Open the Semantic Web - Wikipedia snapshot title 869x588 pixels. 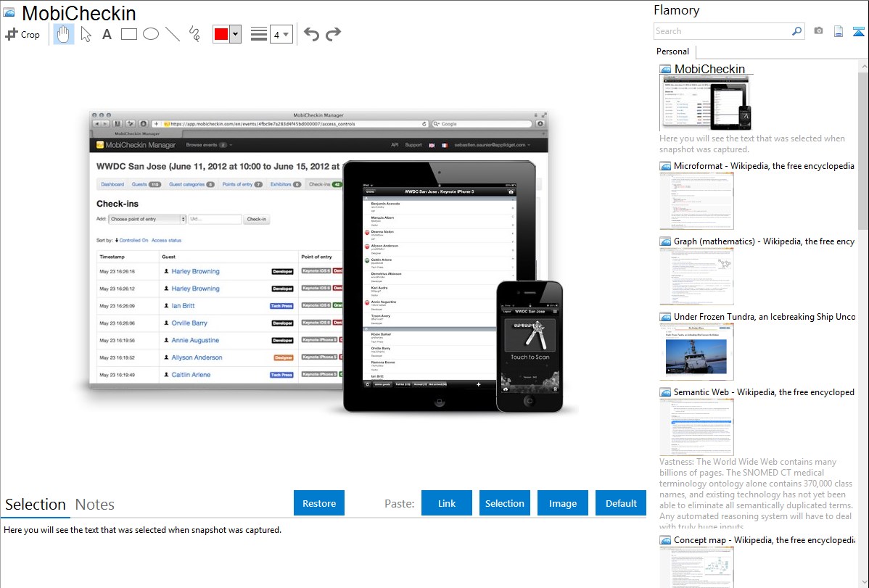pyautogui.click(x=764, y=392)
